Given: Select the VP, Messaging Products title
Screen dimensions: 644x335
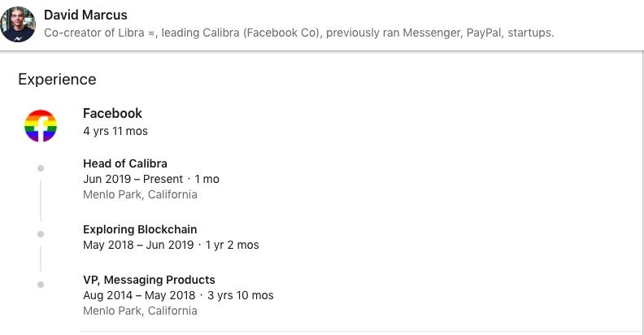Looking at the screenshot, I should tap(149, 280).
